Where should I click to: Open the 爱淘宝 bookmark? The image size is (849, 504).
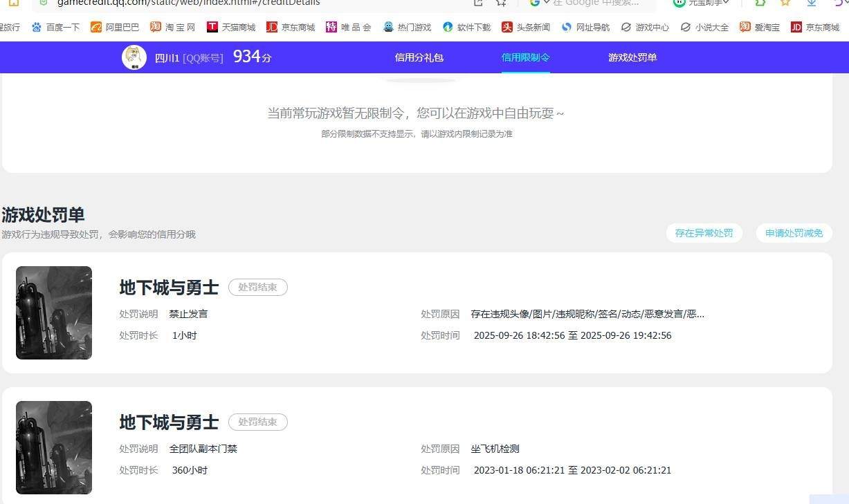click(x=760, y=28)
